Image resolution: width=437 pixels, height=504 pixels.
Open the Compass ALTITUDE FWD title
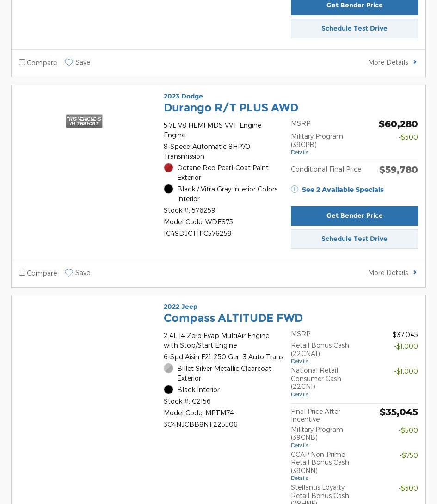[x=233, y=318]
